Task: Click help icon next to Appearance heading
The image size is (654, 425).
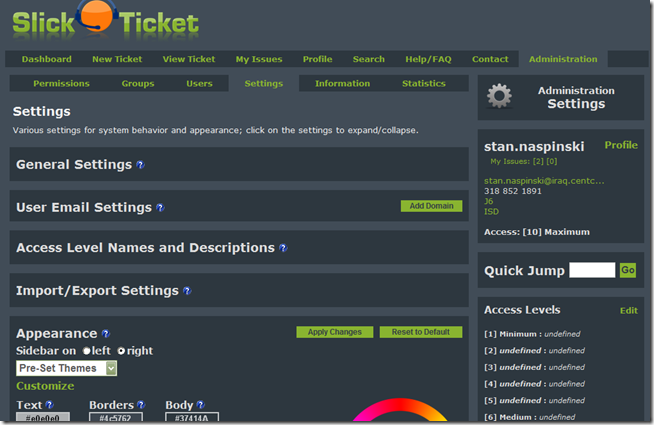Action: (105, 334)
